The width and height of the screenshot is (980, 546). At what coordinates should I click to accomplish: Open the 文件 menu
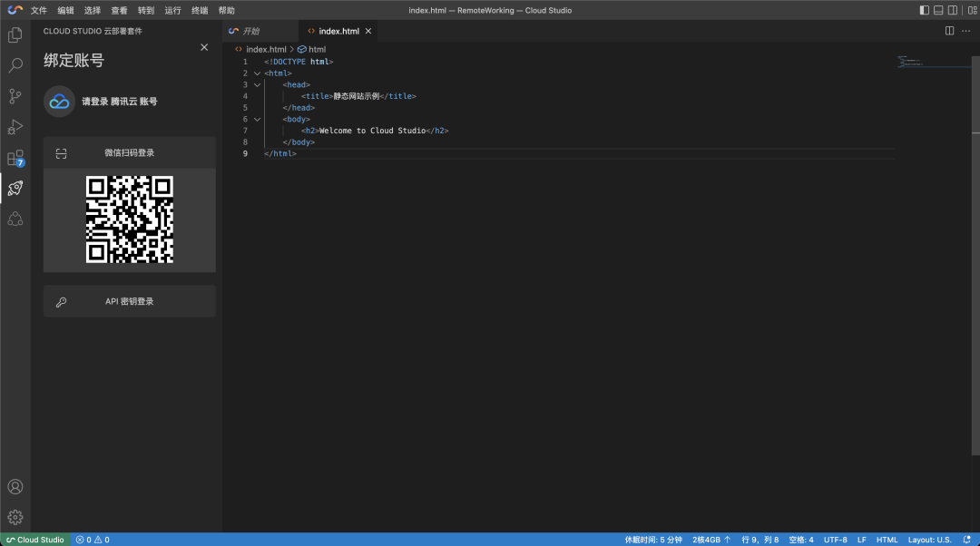click(x=39, y=11)
